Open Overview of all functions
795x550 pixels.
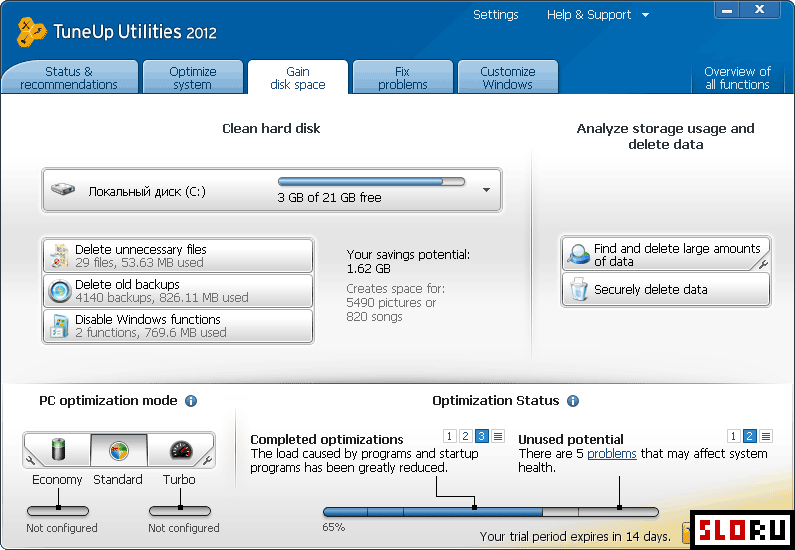click(737, 78)
